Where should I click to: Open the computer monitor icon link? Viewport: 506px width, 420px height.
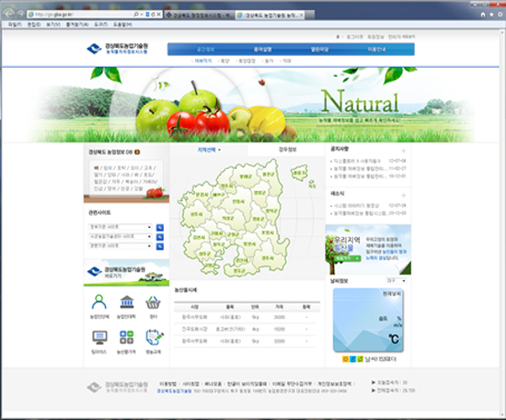pyautogui.click(x=99, y=337)
